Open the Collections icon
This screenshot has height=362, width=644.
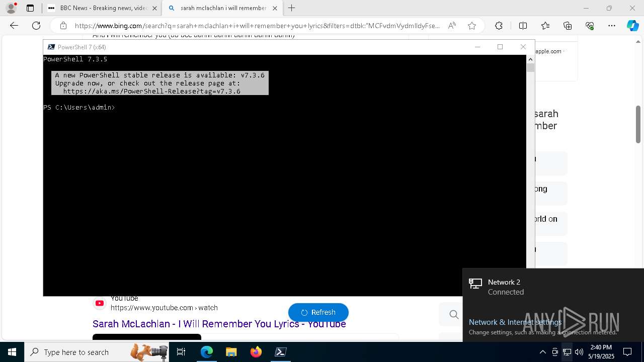click(568, 26)
